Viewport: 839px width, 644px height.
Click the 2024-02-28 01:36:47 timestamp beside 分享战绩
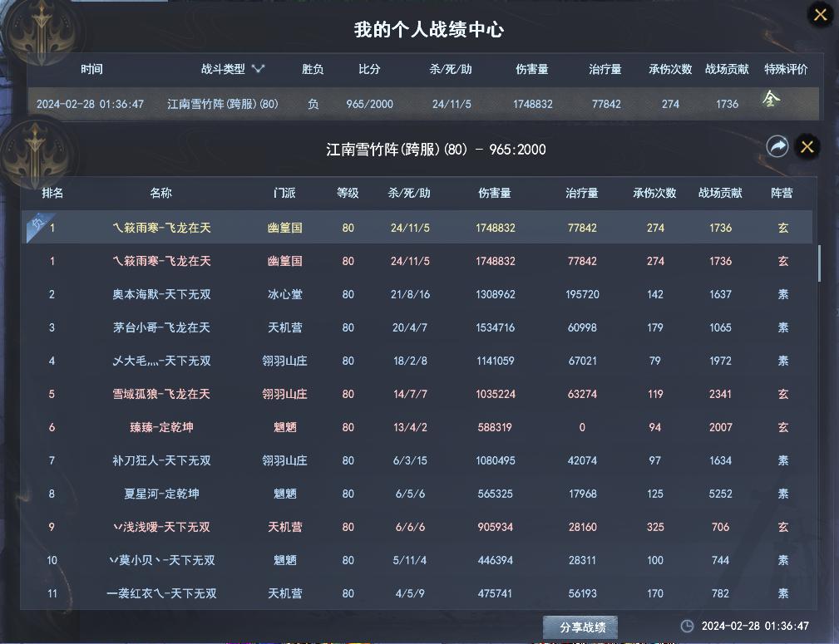[755, 626]
